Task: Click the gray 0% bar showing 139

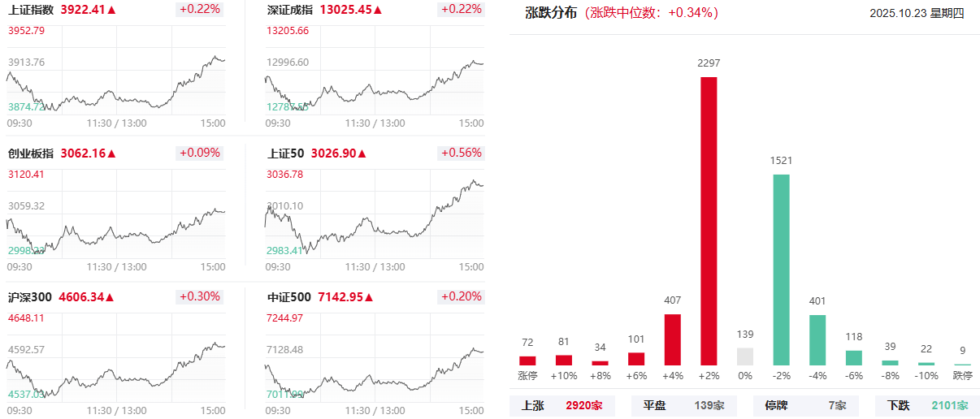Action: (x=745, y=356)
